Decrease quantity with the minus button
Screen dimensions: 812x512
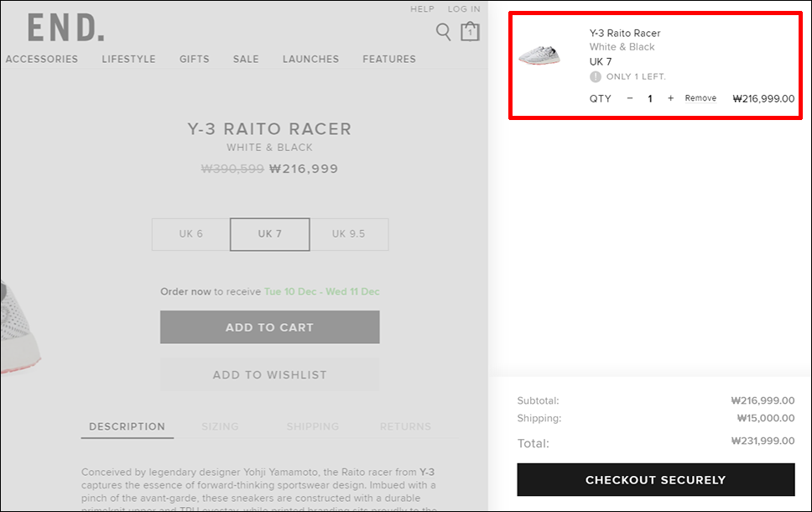tap(630, 98)
